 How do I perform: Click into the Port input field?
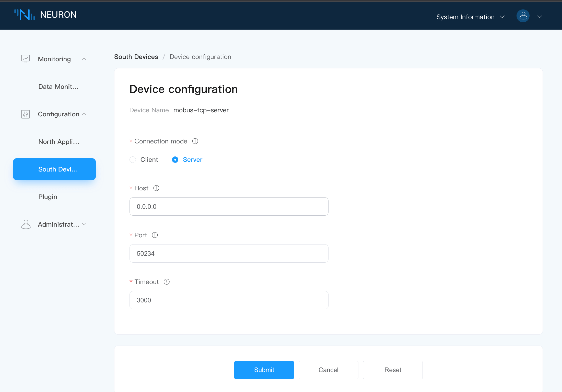(x=229, y=253)
